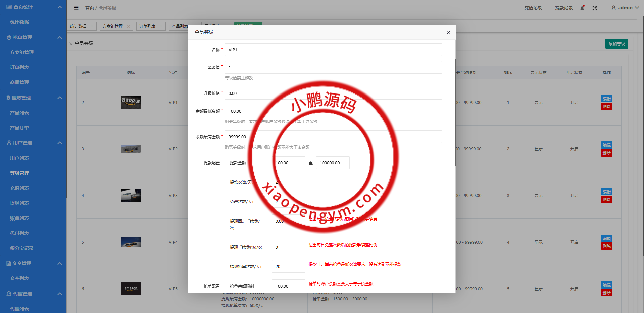Screen dimensions: 644x313
Task: Click 删除 button for the VIP2 row
Action: 606,153
